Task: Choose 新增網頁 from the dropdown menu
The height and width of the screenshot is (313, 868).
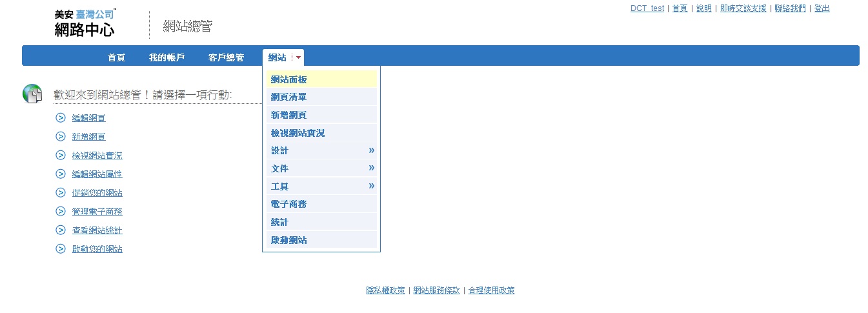Action: (x=322, y=115)
